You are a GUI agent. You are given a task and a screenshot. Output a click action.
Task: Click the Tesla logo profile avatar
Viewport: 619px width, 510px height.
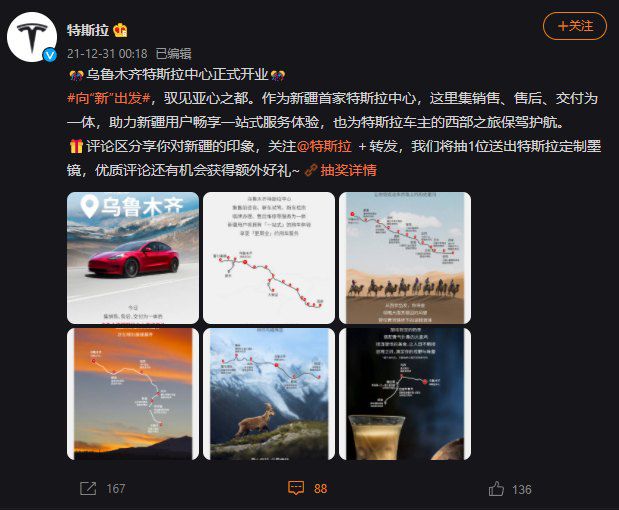point(32,37)
